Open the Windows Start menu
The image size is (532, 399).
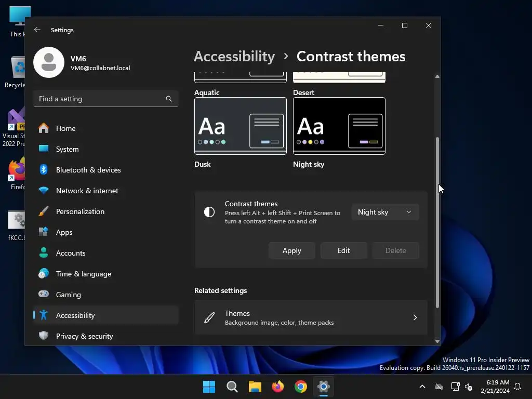pos(209,387)
